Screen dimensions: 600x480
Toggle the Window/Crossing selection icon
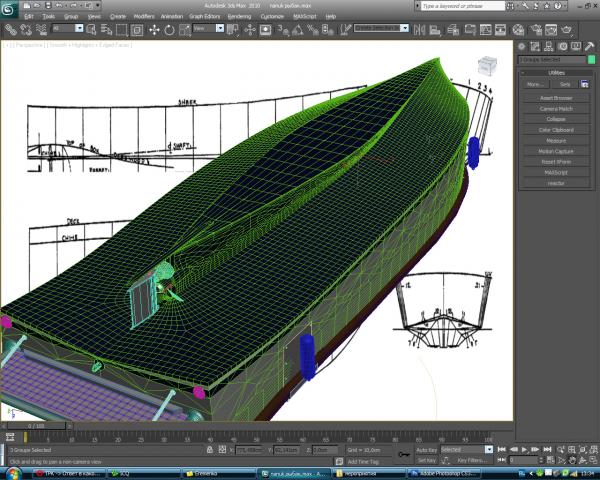click(137, 29)
